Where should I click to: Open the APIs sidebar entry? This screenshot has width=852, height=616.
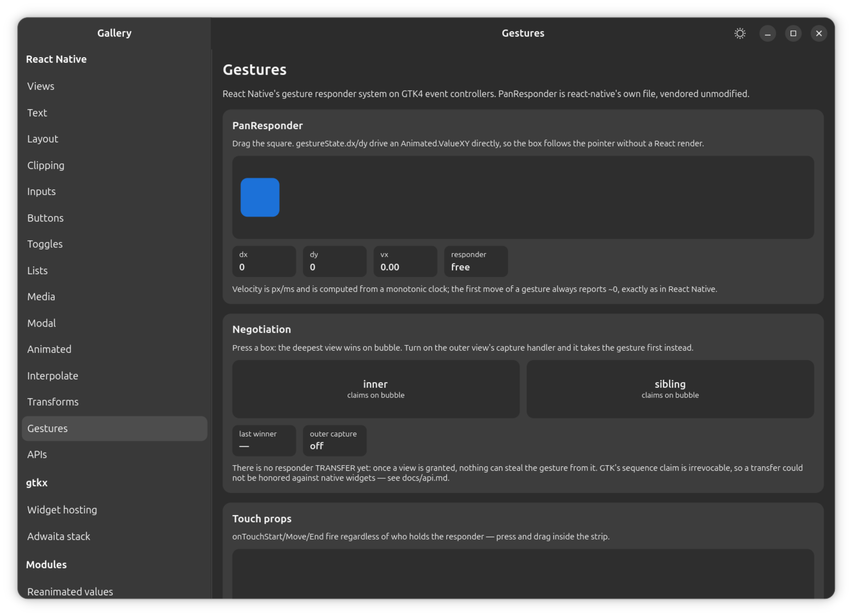tap(115, 455)
